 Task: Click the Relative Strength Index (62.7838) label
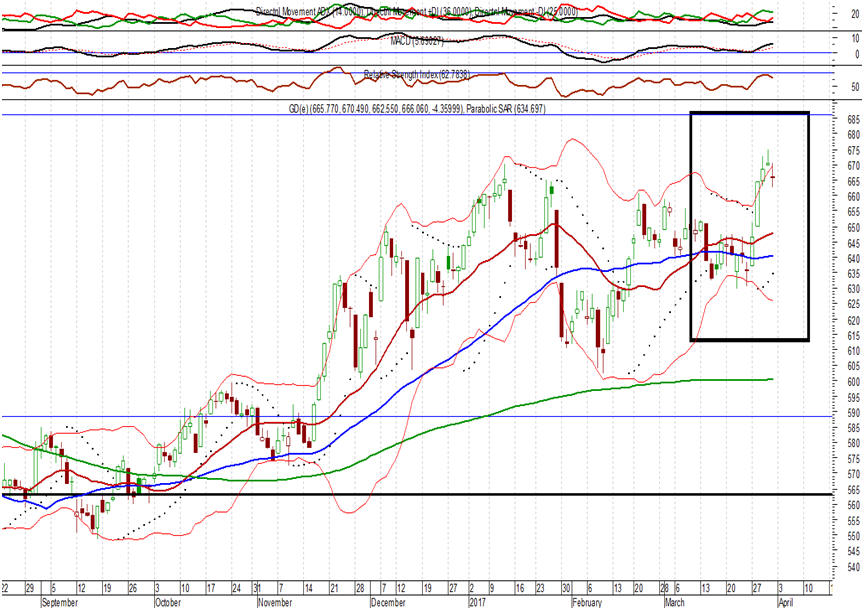click(417, 74)
